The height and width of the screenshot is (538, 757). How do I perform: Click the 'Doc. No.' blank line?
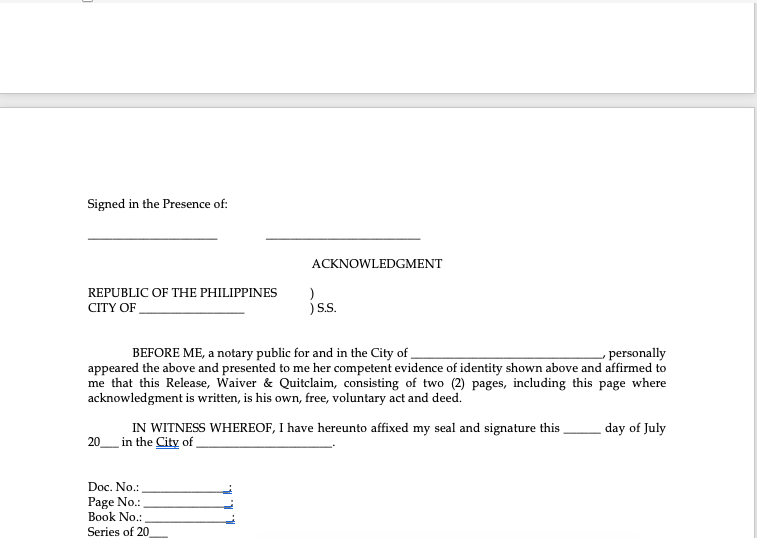pos(186,488)
